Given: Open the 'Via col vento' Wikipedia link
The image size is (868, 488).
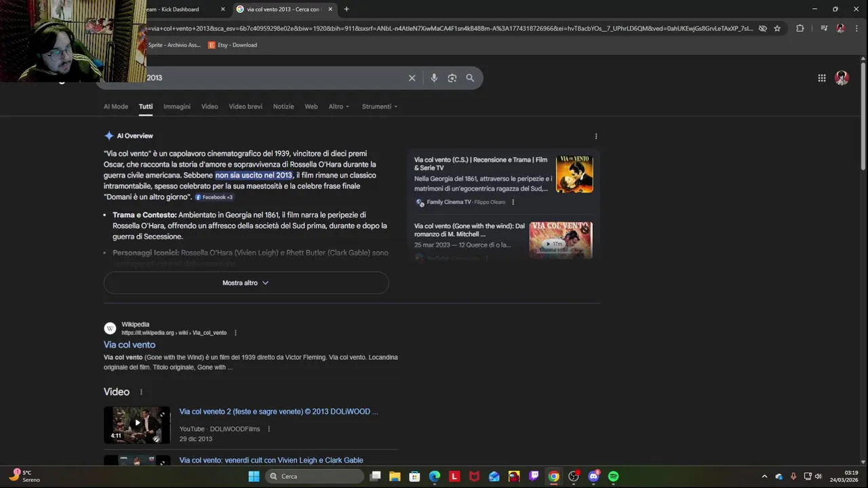Looking at the screenshot, I should point(130,345).
